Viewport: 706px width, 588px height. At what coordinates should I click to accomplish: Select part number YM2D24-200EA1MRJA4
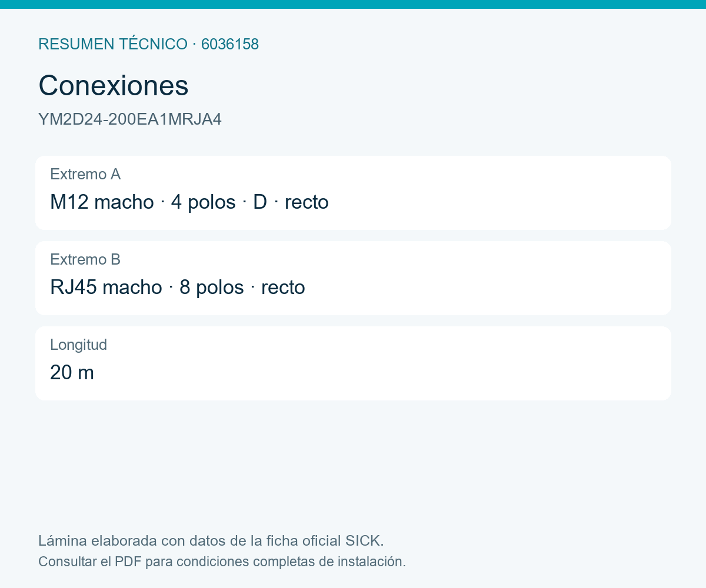pyautogui.click(x=130, y=119)
